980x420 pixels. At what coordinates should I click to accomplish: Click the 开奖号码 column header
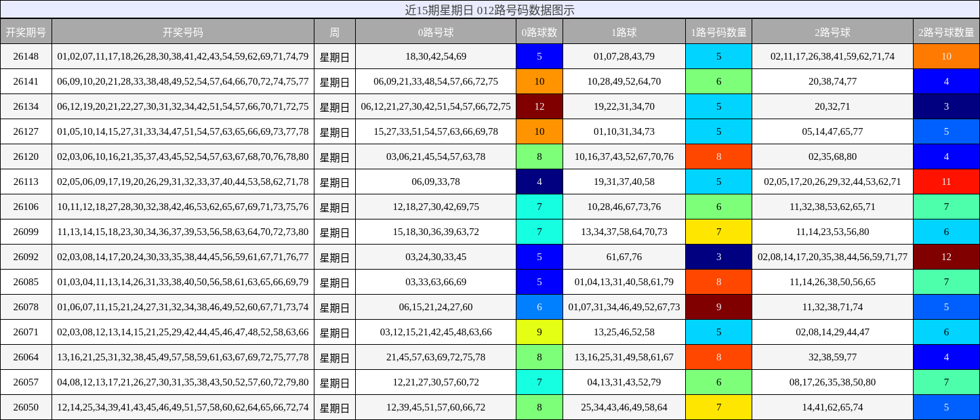(183, 32)
